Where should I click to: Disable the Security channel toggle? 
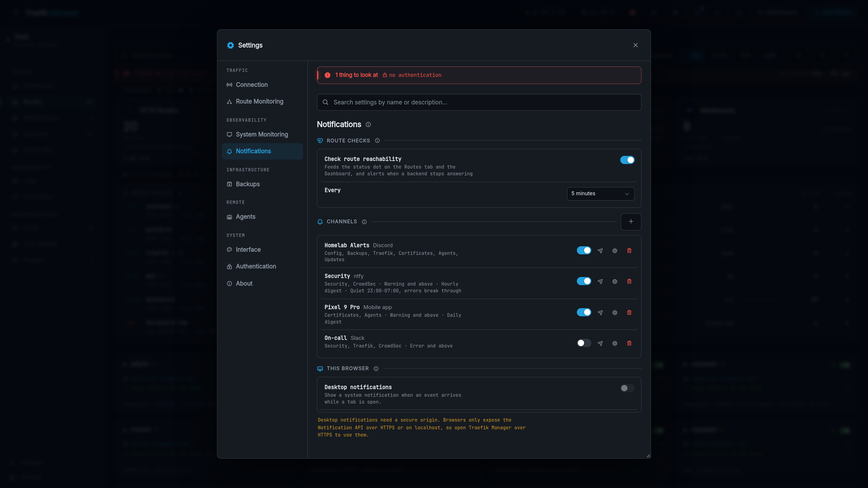click(x=584, y=281)
